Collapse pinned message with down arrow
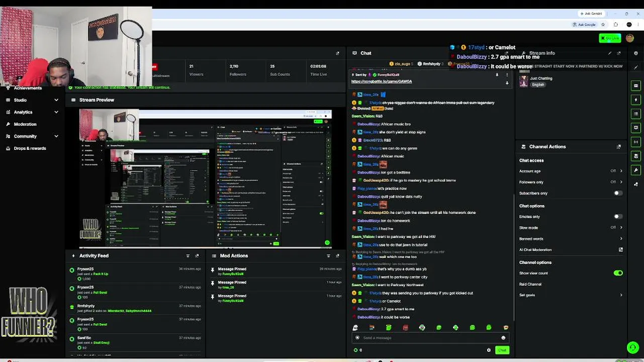The height and width of the screenshot is (362, 644). pyautogui.click(x=507, y=83)
